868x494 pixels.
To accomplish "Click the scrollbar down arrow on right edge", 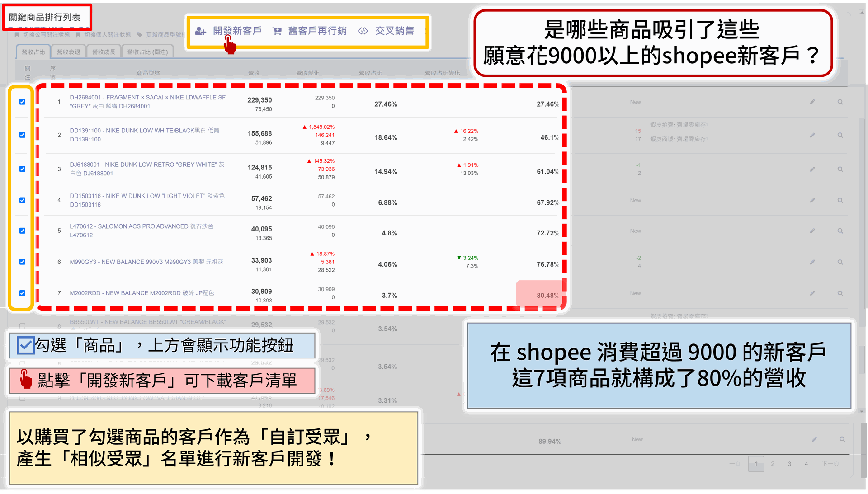I will point(862,411).
